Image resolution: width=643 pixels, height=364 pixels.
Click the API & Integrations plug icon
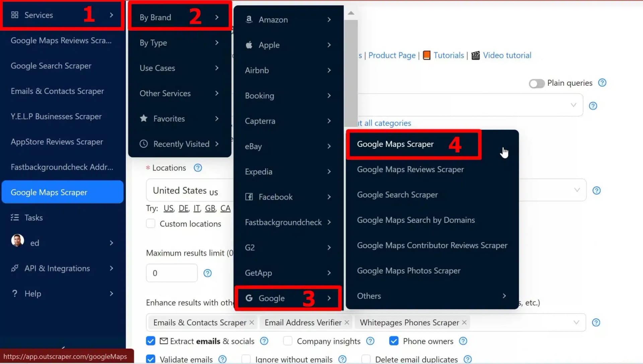point(15,268)
